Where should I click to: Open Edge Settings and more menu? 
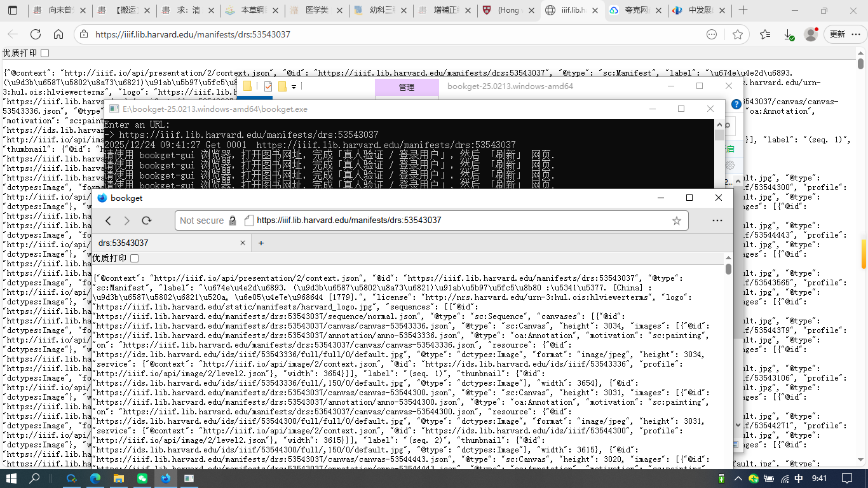point(855,34)
